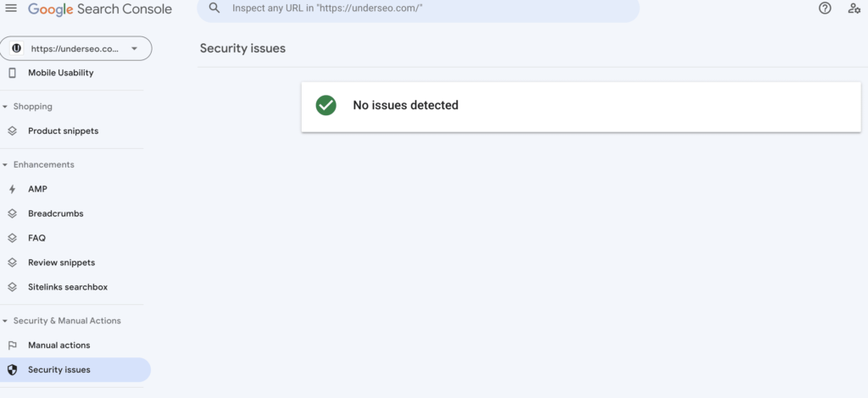Click the green checkmark status icon
868x398 pixels.
325,106
